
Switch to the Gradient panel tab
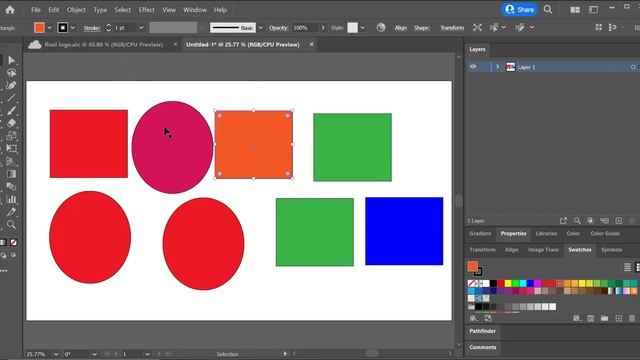(x=480, y=233)
